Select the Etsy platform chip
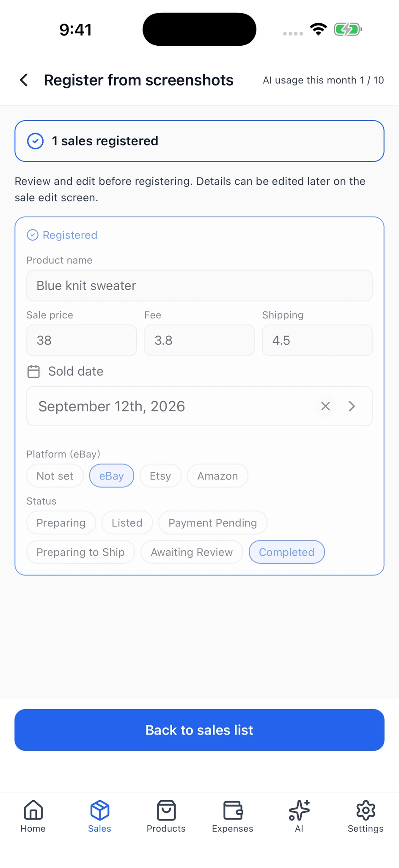This screenshot has width=399, height=868. click(x=160, y=476)
